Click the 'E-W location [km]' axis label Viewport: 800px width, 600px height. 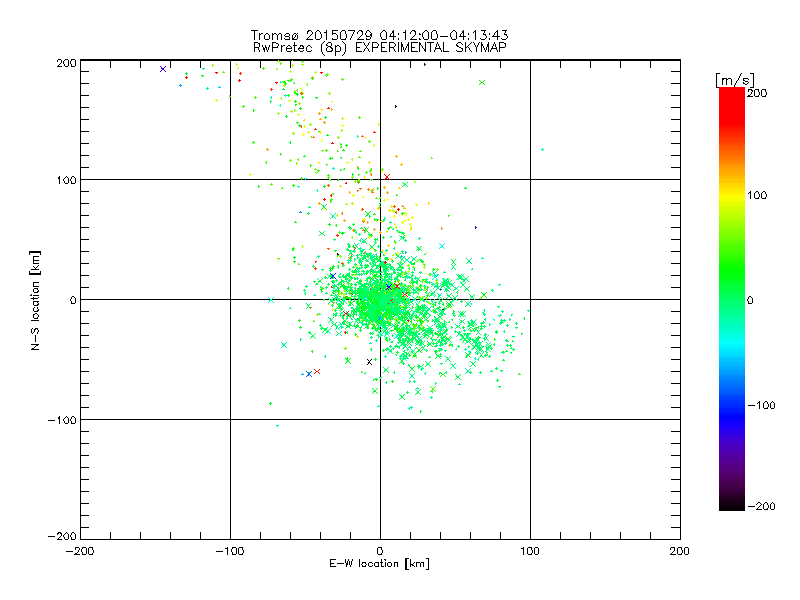[x=380, y=564]
